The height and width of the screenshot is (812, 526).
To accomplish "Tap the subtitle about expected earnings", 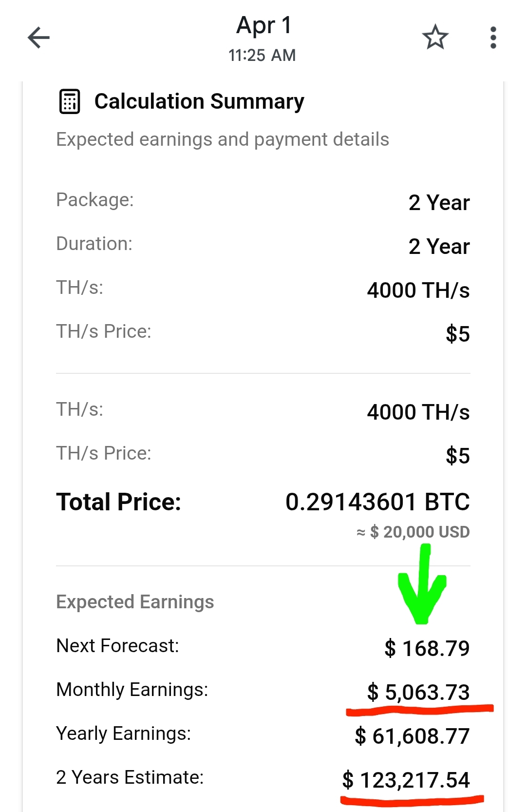I will [223, 139].
